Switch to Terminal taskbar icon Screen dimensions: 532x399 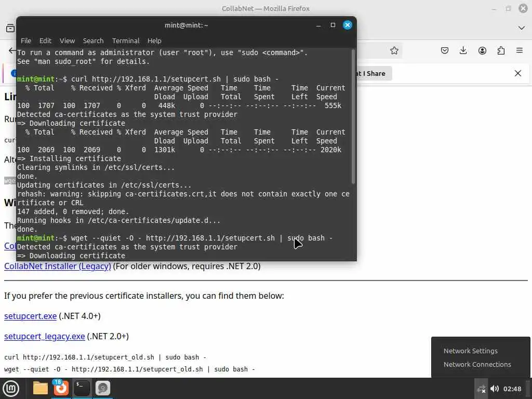[x=82, y=388]
